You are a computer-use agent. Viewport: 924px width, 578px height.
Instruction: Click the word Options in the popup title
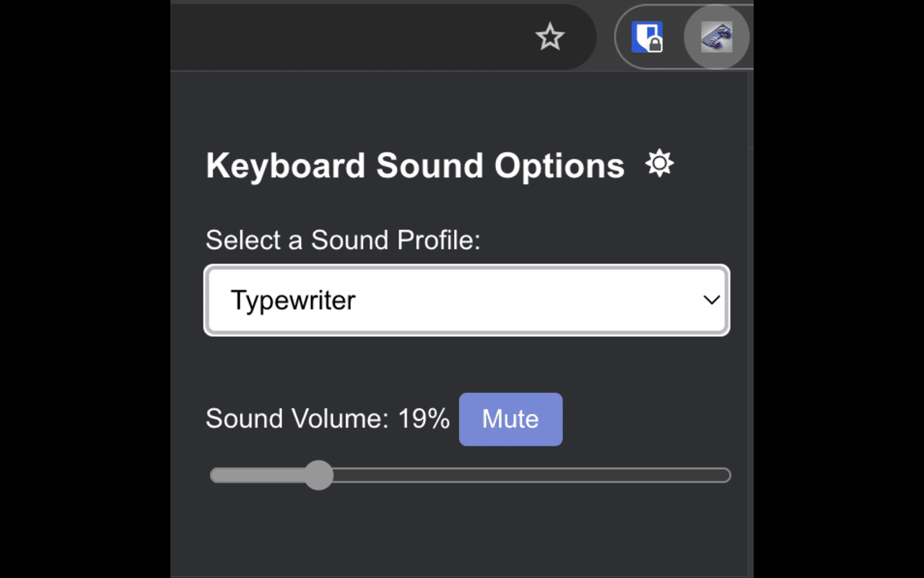point(559,165)
